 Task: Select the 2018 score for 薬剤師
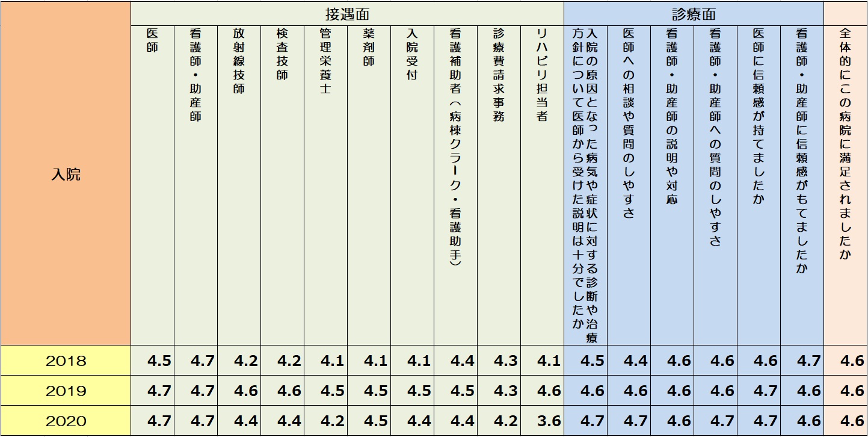click(x=369, y=361)
